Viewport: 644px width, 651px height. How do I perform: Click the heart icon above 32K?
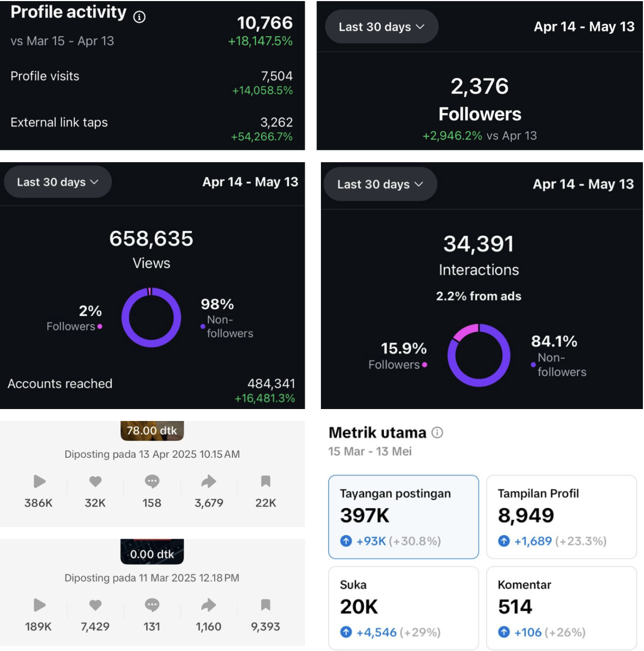click(95, 481)
